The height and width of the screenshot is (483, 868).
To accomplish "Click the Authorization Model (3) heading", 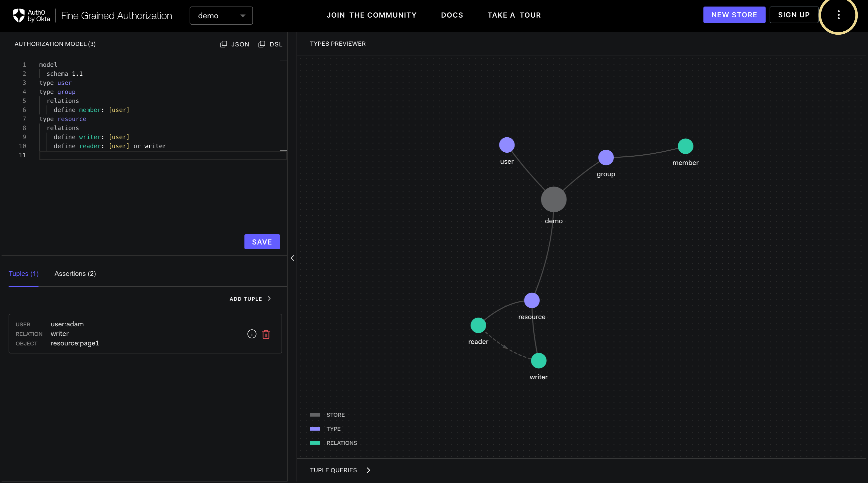I will [55, 44].
